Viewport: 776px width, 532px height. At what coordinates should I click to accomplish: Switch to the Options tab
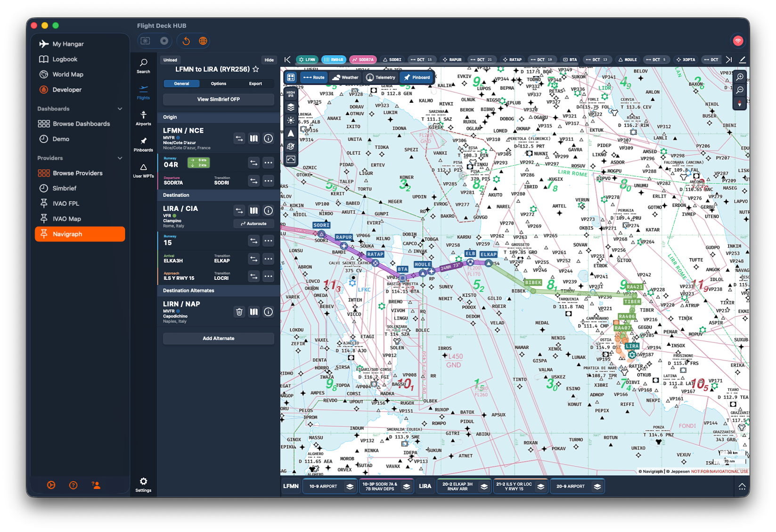218,83
